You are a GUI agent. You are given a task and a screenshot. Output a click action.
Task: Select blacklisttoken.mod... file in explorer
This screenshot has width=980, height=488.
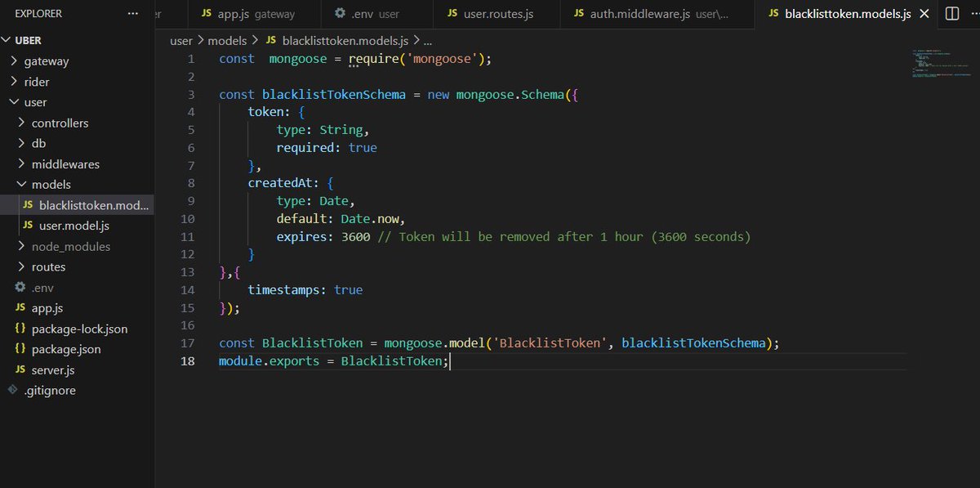(x=78, y=205)
